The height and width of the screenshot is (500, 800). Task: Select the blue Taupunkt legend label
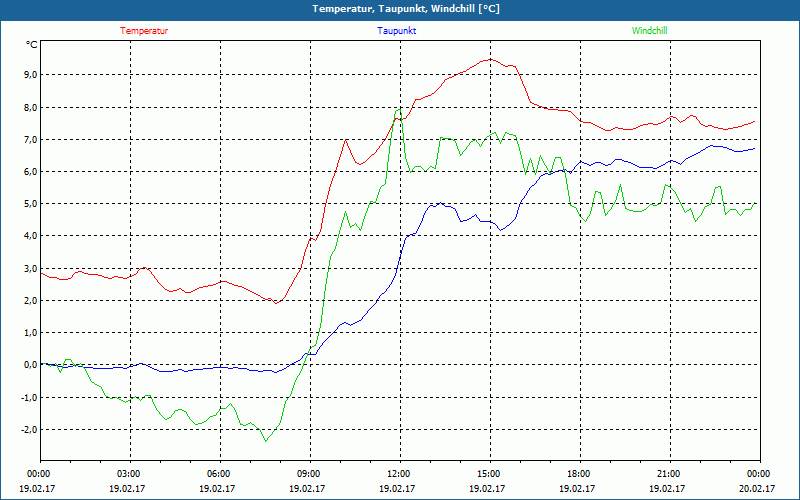(x=396, y=31)
